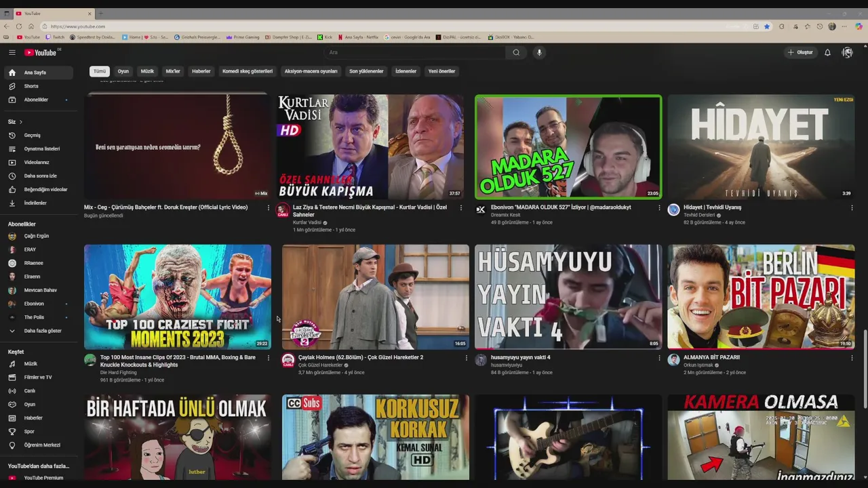Reload the page with refresh icon
This screenshot has height=488, width=868.
click(19, 26)
